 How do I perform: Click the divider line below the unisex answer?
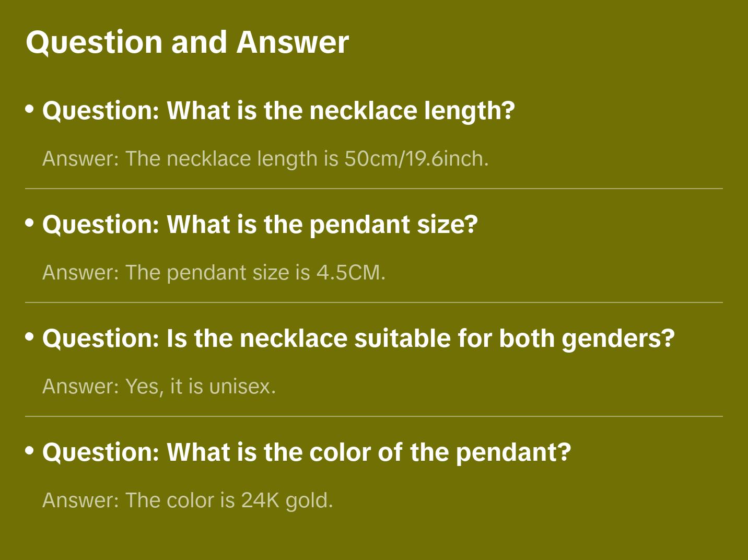pyautogui.click(x=374, y=416)
